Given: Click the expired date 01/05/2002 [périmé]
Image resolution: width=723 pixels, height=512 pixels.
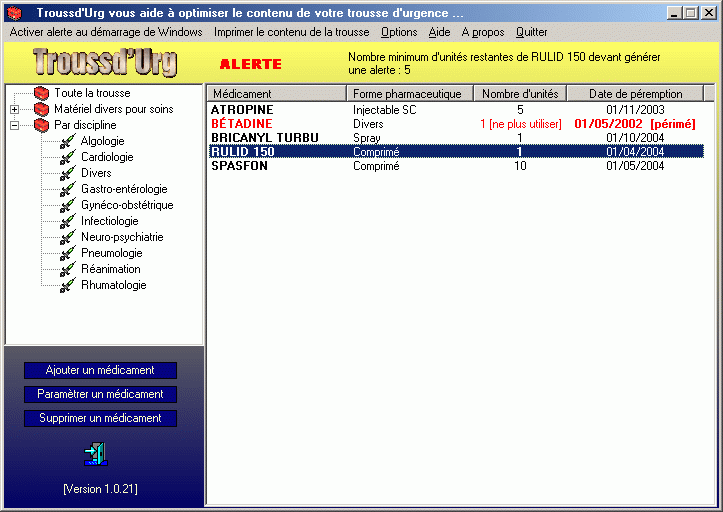Looking at the screenshot, I should click(x=635, y=124).
